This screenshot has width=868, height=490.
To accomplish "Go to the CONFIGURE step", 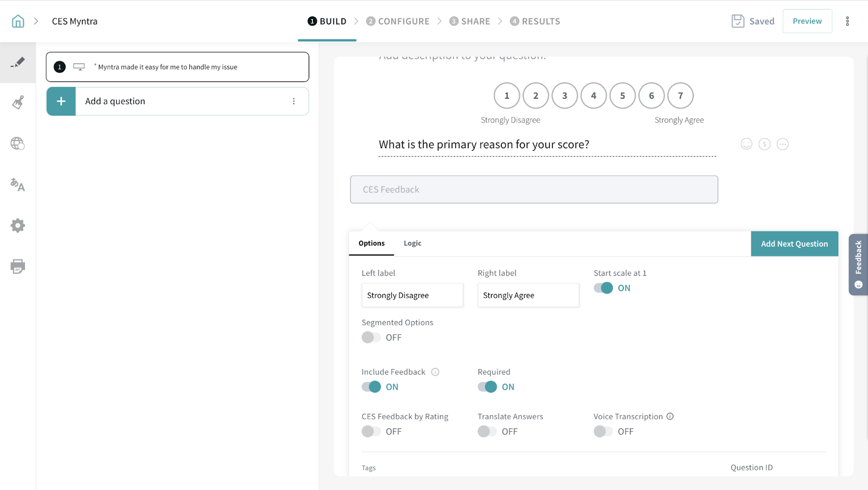I will [398, 21].
